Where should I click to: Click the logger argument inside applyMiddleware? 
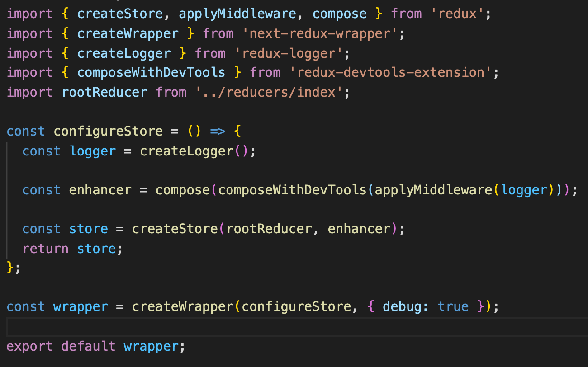pyautogui.click(x=524, y=190)
